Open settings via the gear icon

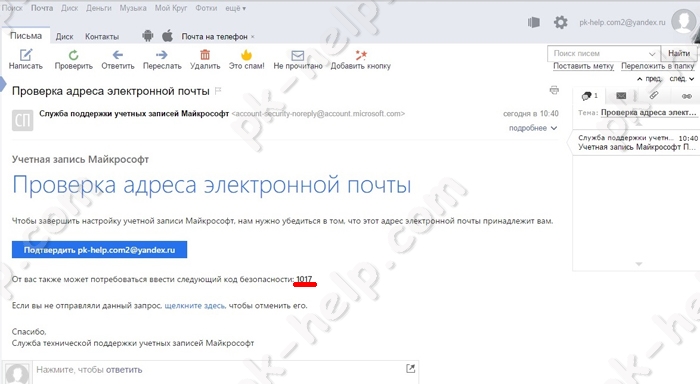click(561, 22)
